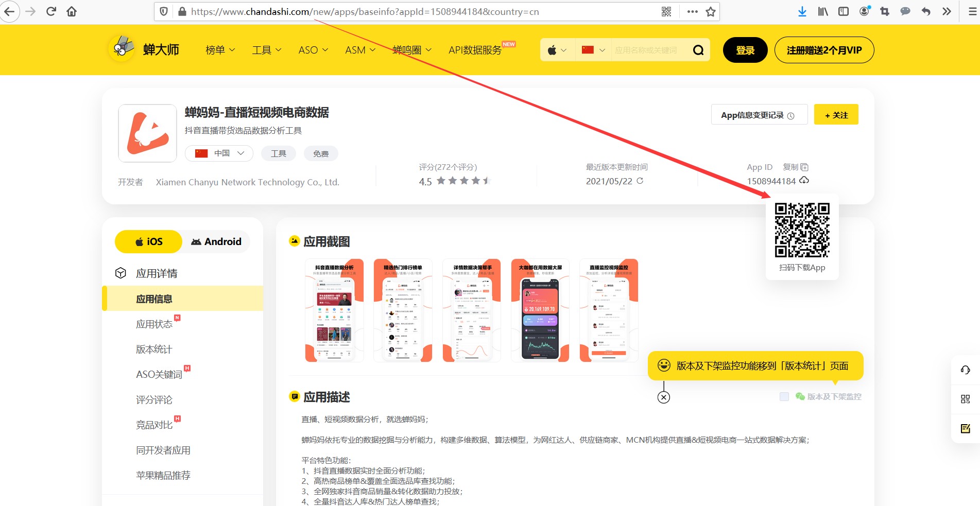980x506 pixels.
Task: Switch to the Android platform toggle
Action: (x=216, y=241)
